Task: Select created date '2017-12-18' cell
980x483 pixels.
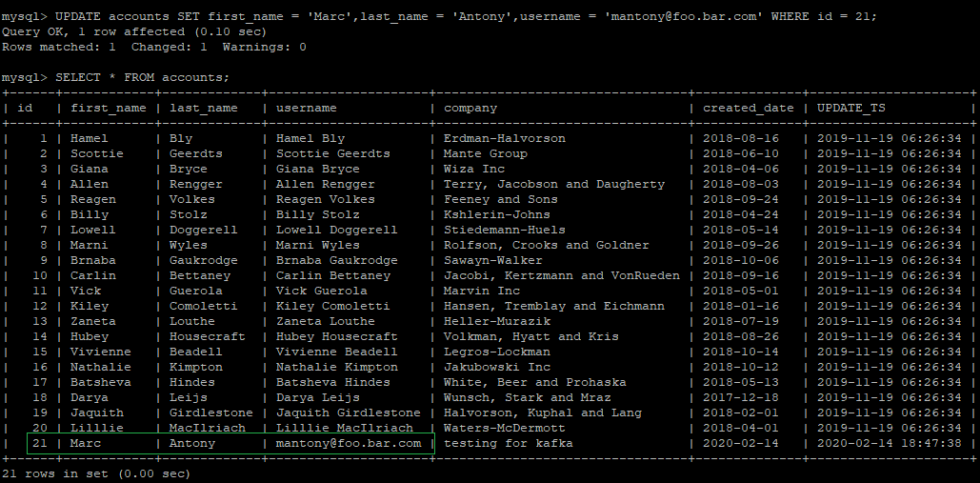Action: [x=741, y=397]
